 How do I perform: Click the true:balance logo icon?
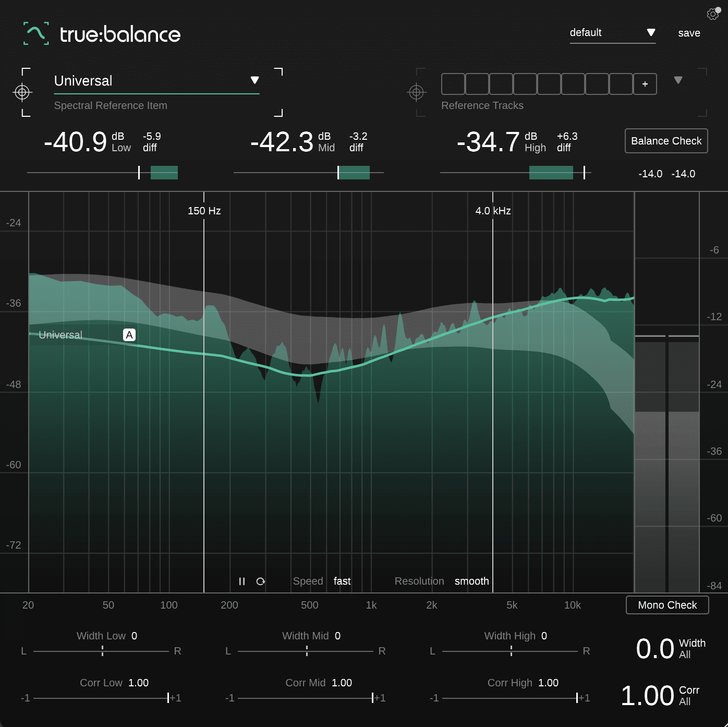pyautogui.click(x=35, y=33)
